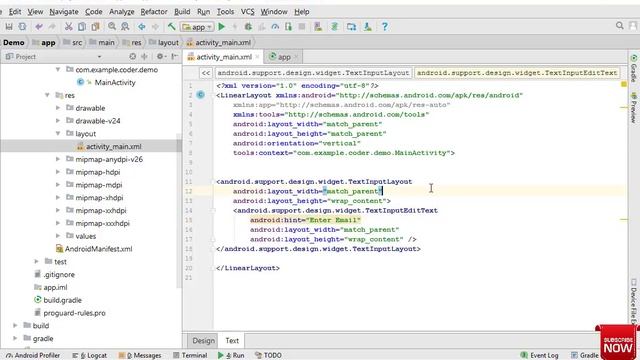This screenshot has height=360, width=640.
Task: Select build.gradle in the project tree
Action: [62, 300]
